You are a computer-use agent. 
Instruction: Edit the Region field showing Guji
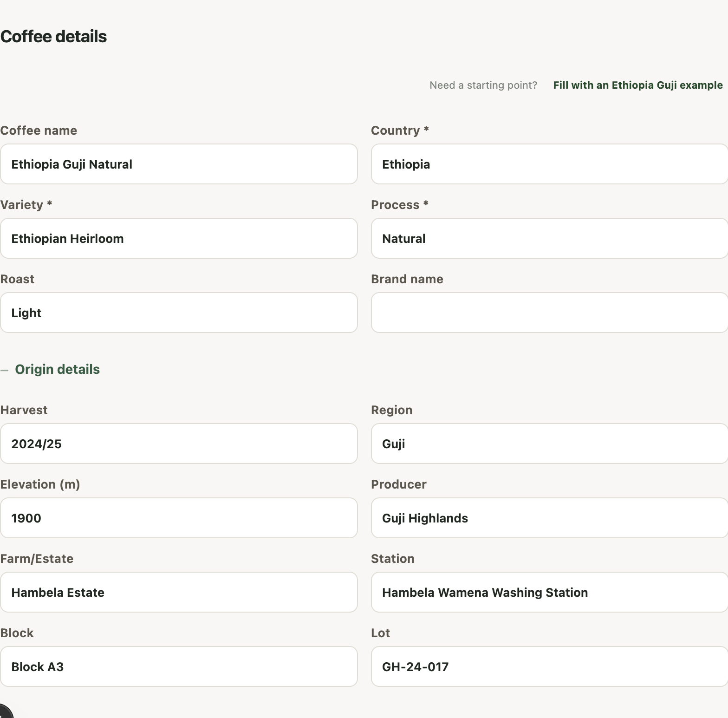549,444
